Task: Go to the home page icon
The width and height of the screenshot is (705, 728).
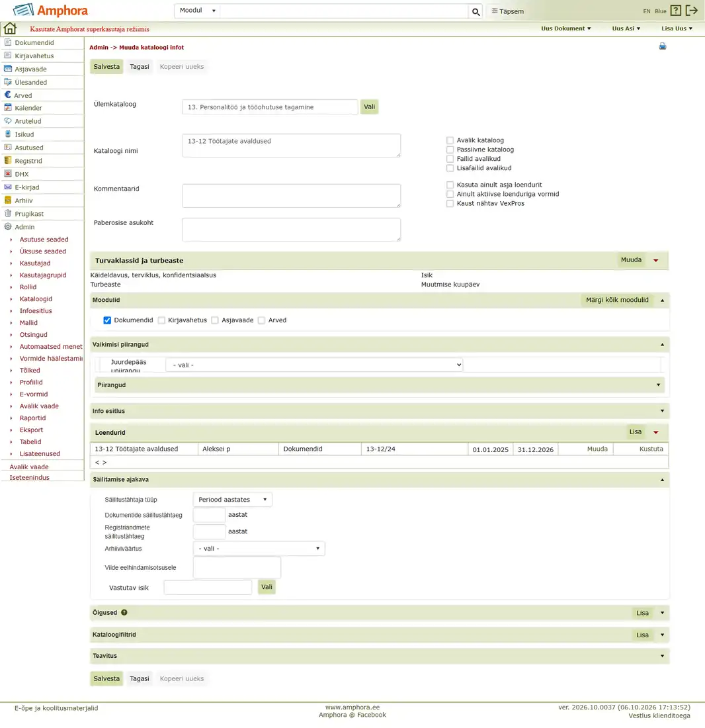Action: click(x=10, y=28)
